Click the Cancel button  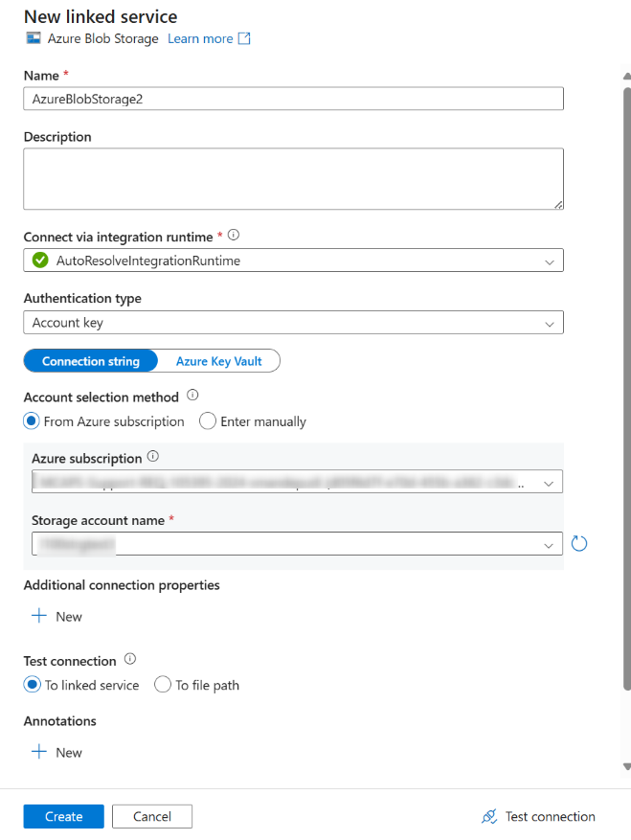[152, 816]
